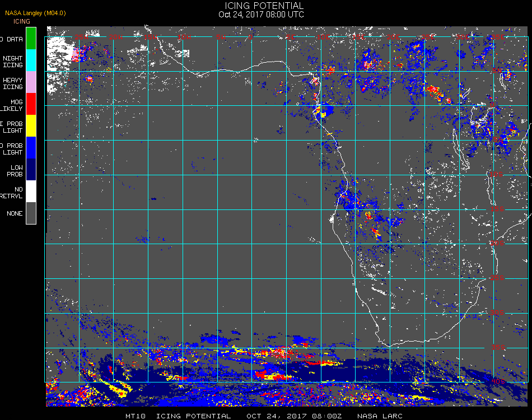Screen dimensions: 532x420
Task: Click the 'NONE' legend label
Action: (x=15, y=213)
